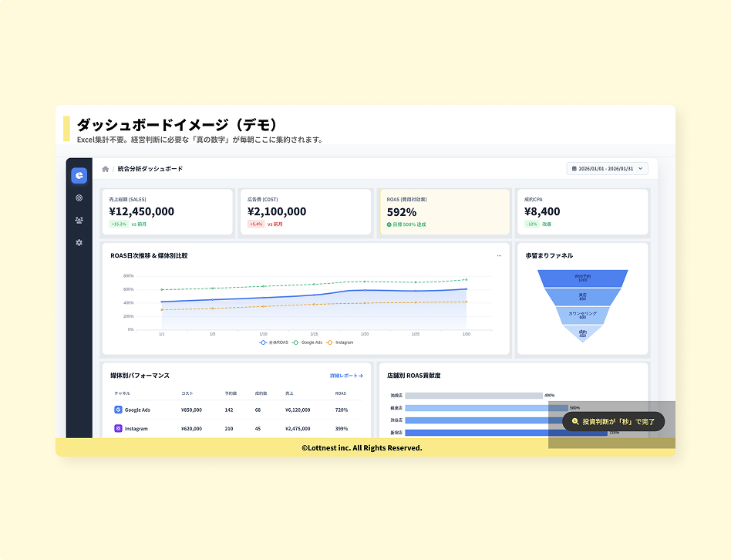Click the target icon in sidebar
The image size is (731, 560).
[x=79, y=198]
